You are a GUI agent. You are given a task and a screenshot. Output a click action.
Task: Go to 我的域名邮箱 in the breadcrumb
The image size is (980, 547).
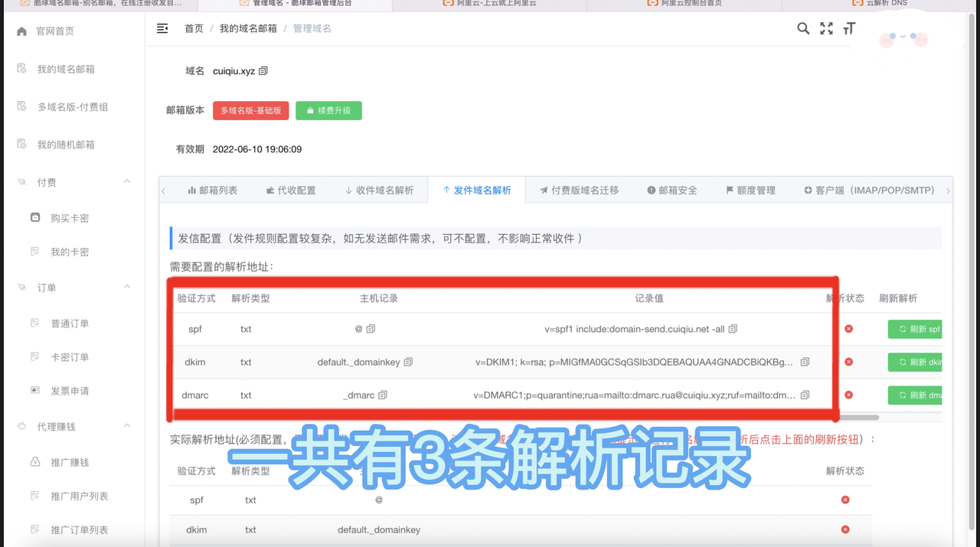pos(248,28)
